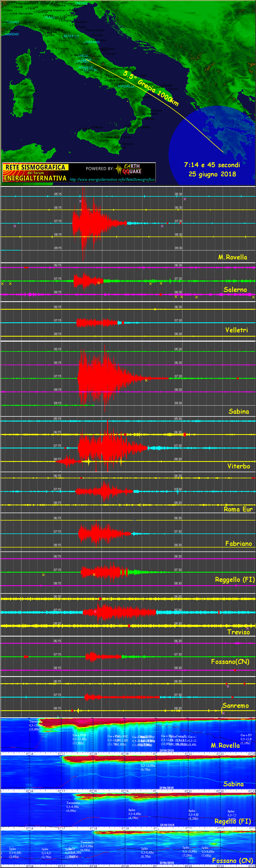Click the "7:14 e 45 secondi" event time
This screenshot has width=256, height=868.
(x=212, y=165)
